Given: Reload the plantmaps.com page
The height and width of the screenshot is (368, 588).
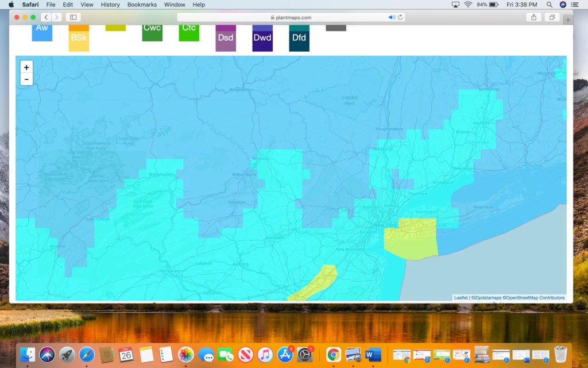Looking at the screenshot, I should [400, 17].
